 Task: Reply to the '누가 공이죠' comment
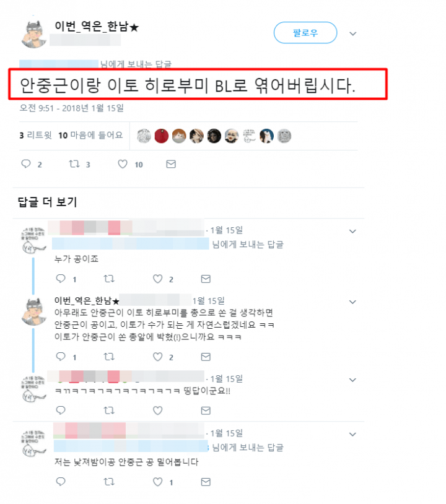61,279
